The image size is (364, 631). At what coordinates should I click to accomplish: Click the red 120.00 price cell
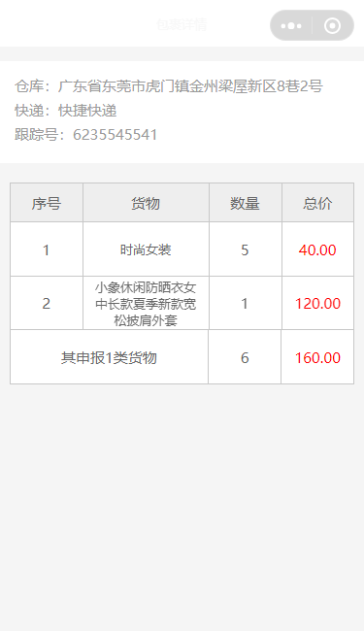317,303
